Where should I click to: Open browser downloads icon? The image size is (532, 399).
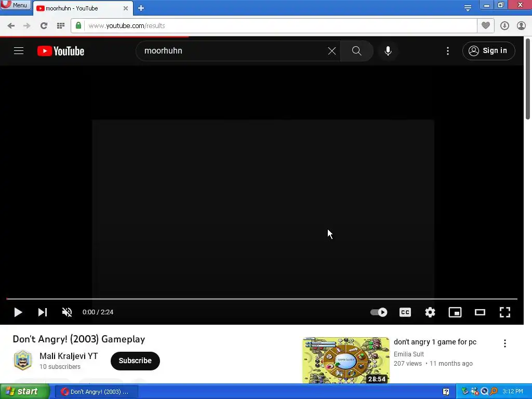[x=504, y=26]
